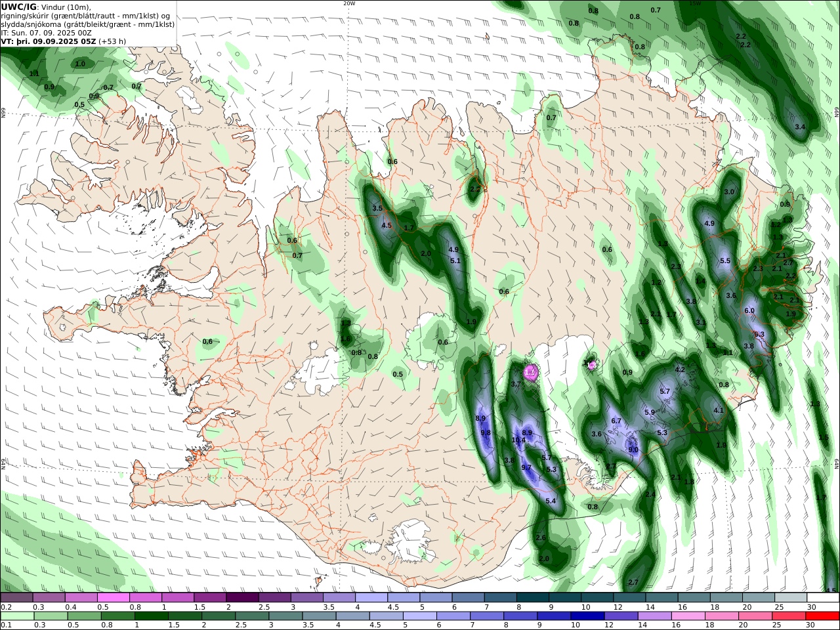Screen dimensions: 840x630
Task: Click the "3.4" precipitation value
Action: [x=800, y=127]
